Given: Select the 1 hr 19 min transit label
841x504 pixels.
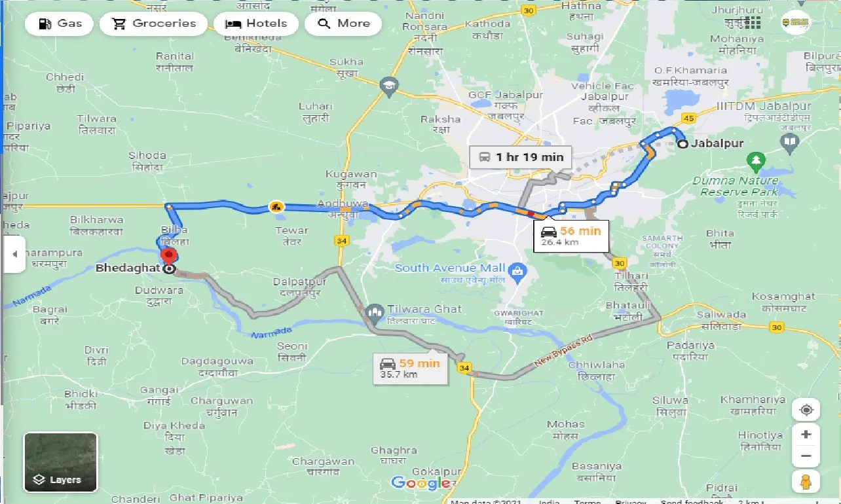Looking at the screenshot, I should coord(521,157).
